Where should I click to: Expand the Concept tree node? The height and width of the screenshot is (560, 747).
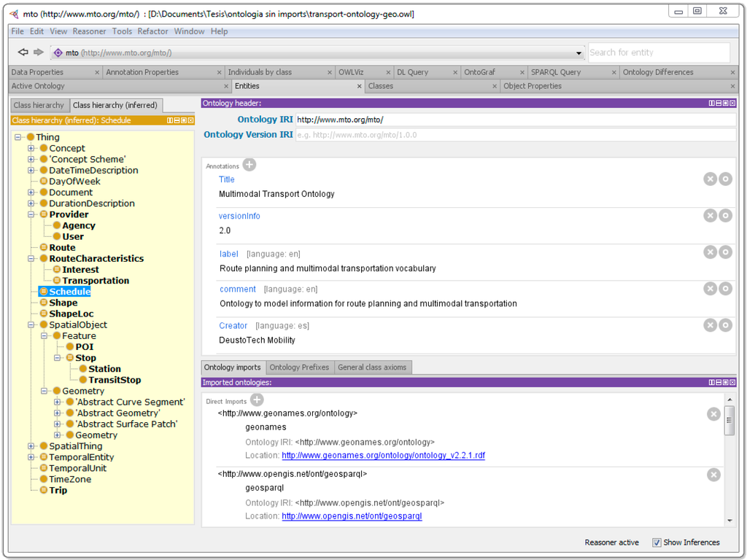[x=31, y=148]
